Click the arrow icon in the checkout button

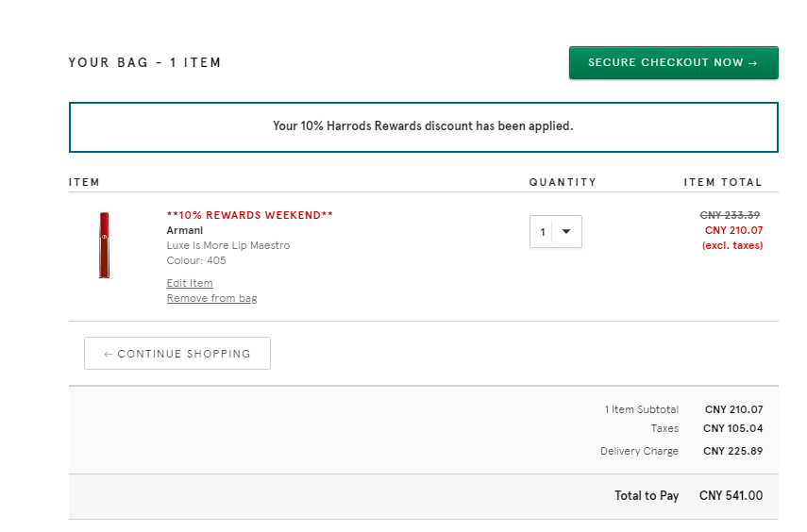[x=752, y=63]
